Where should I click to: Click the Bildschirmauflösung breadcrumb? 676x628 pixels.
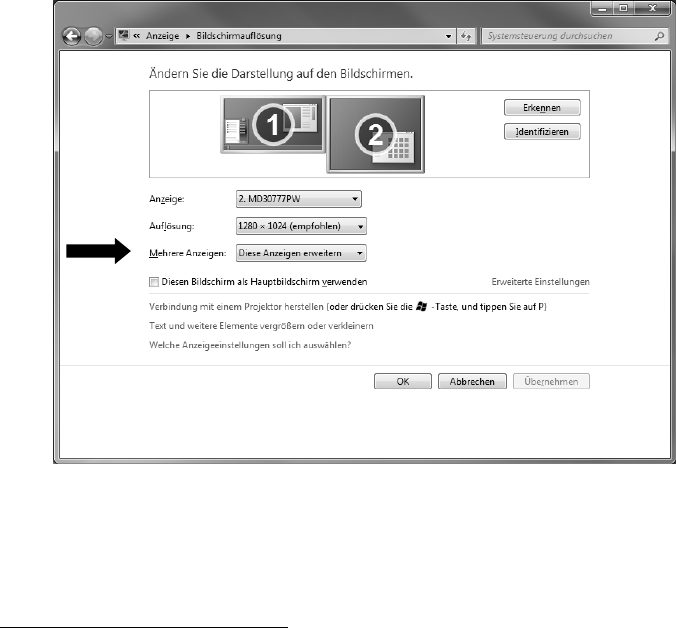click(x=239, y=36)
